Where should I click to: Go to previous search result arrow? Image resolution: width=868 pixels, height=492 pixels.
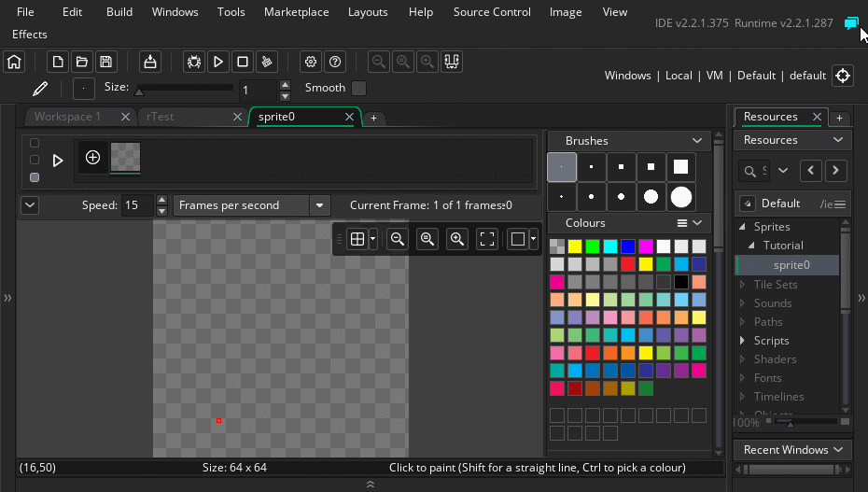pyautogui.click(x=810, y=171)
